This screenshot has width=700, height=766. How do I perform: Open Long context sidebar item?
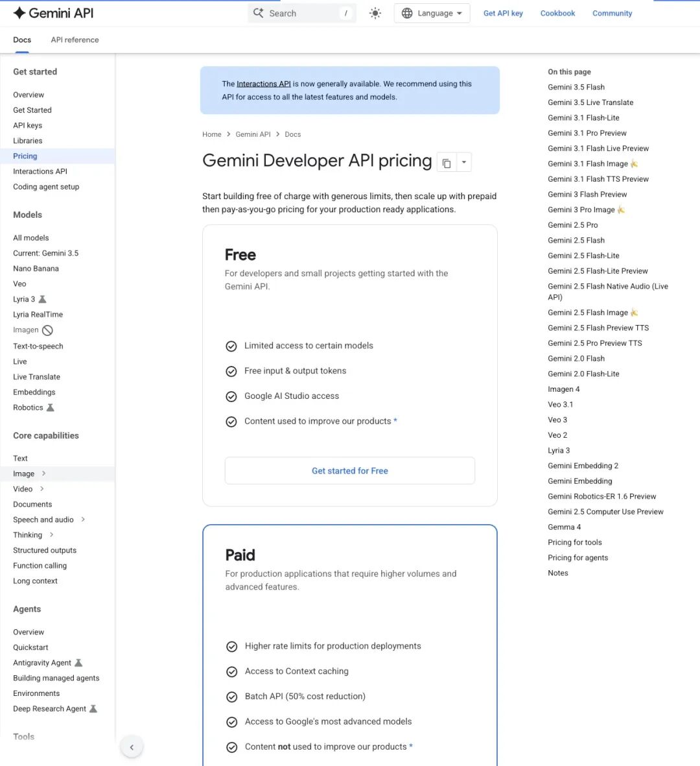coord(35,581)
